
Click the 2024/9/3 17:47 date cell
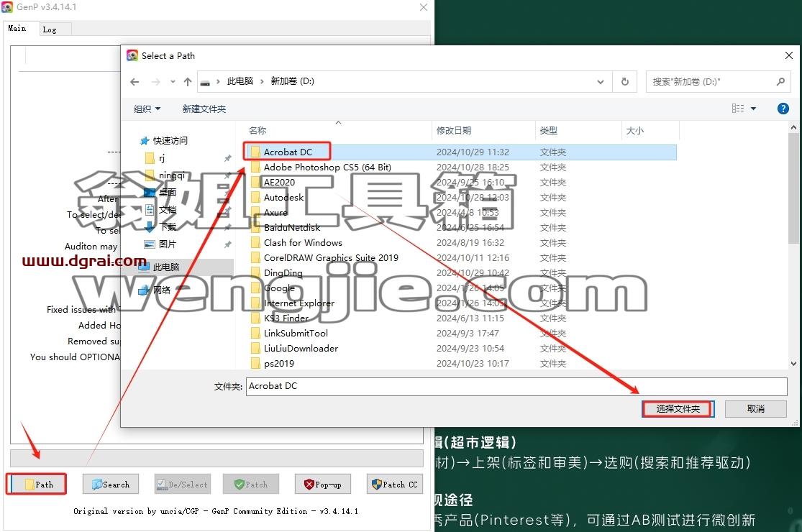coord(468,333)
